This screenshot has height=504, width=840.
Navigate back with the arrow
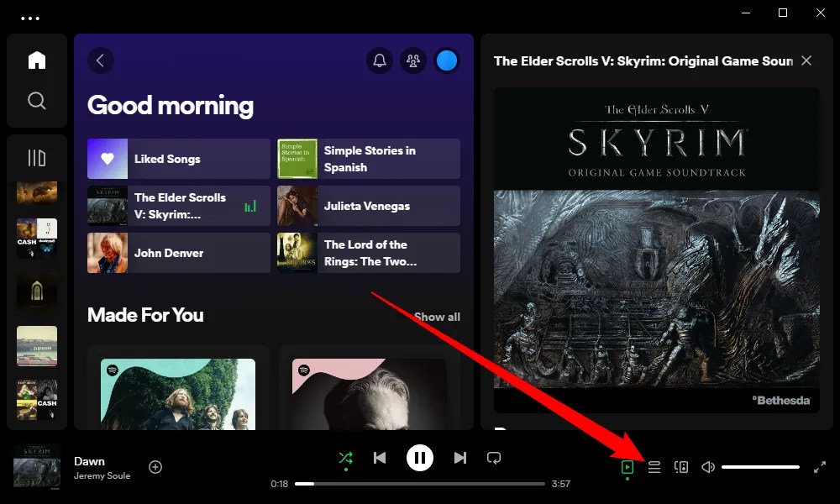pos(101,60)
